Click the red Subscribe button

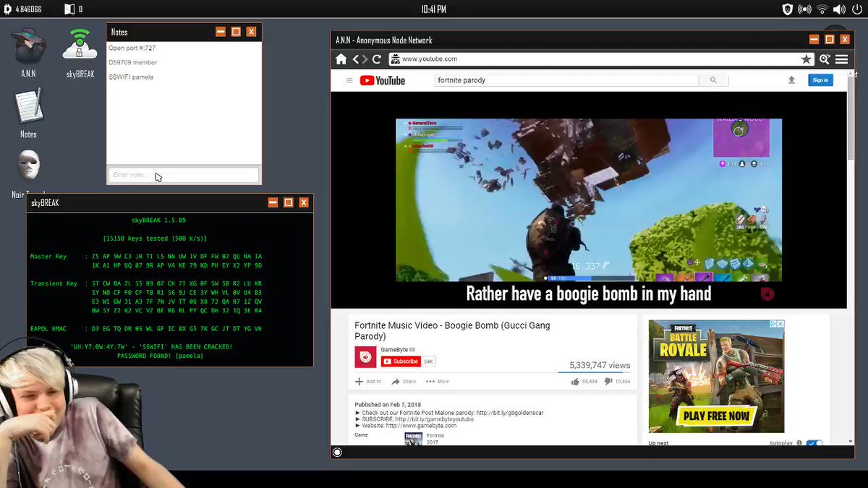click(x=401, y=361)
